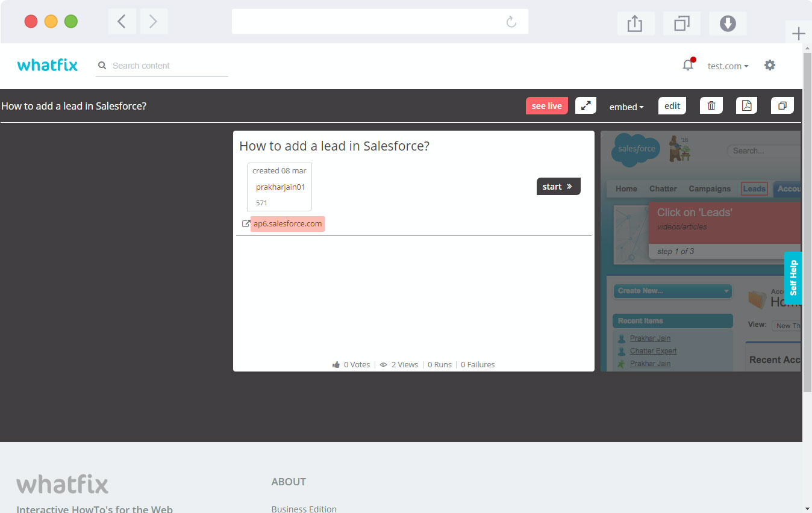Screen dimensions: 812x513
Task: Click the see live button
Action: (547, 106)
